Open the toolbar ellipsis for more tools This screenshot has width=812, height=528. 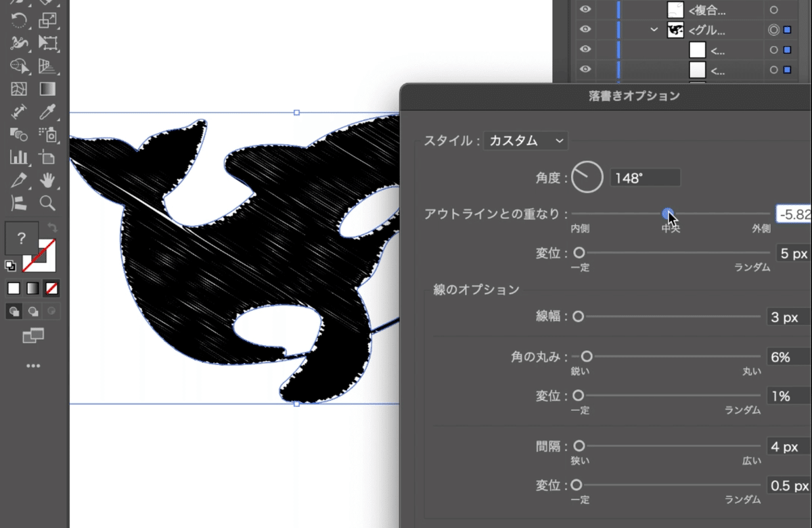coord(33,366)
